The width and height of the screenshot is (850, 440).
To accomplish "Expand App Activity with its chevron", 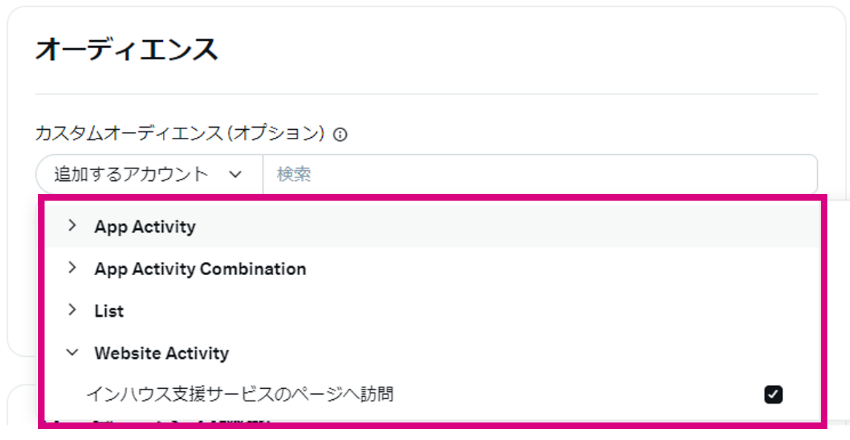I will click(72, 225).
